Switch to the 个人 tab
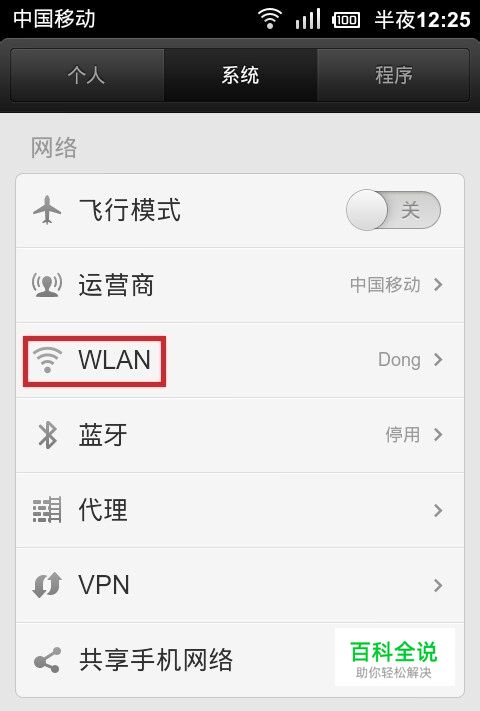Screen dimensions: 480x711 coord(87,75)
